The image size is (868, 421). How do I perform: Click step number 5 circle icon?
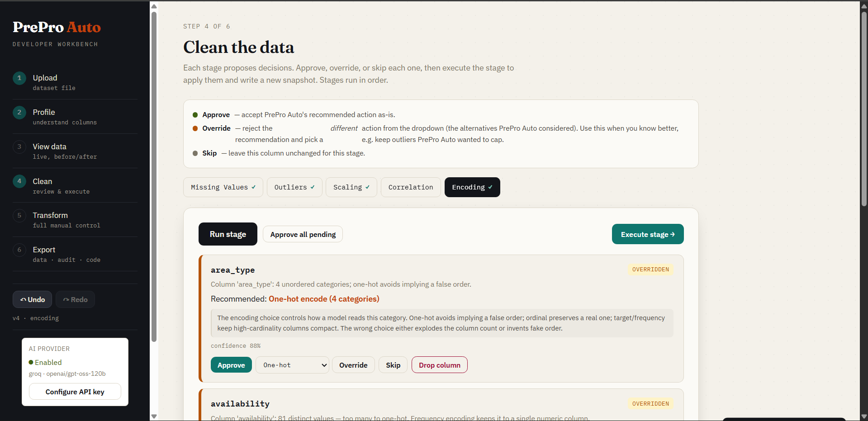[19, 215]
